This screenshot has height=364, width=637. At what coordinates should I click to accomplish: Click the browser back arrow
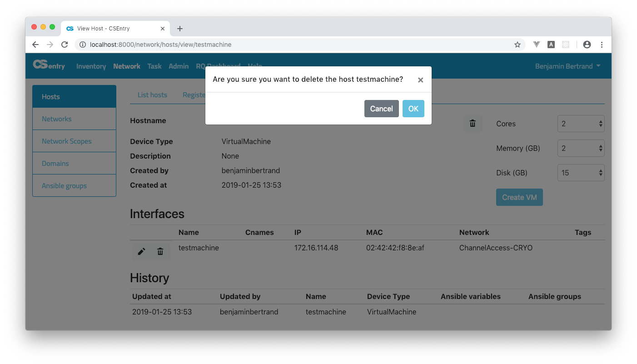[x=35, y=45]
